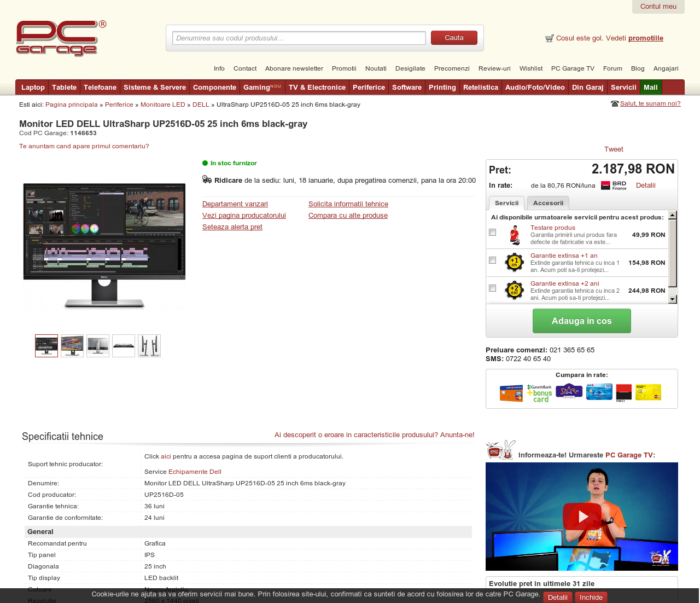
Task: Click the PC Garage TV mascot icon
Action: click(x=501, y=450)
